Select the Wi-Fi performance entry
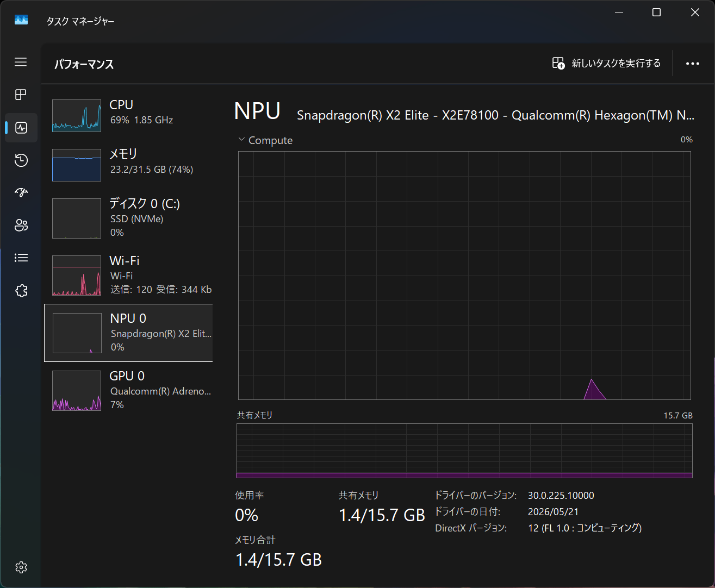This screenshot has height=588, width=715. pyautogui.click(x=128, y=276)
